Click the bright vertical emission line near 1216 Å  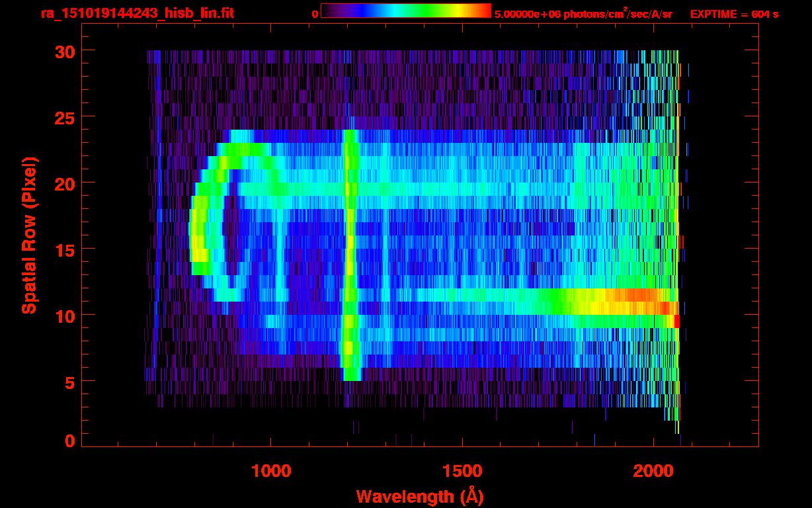coord(350,255)
